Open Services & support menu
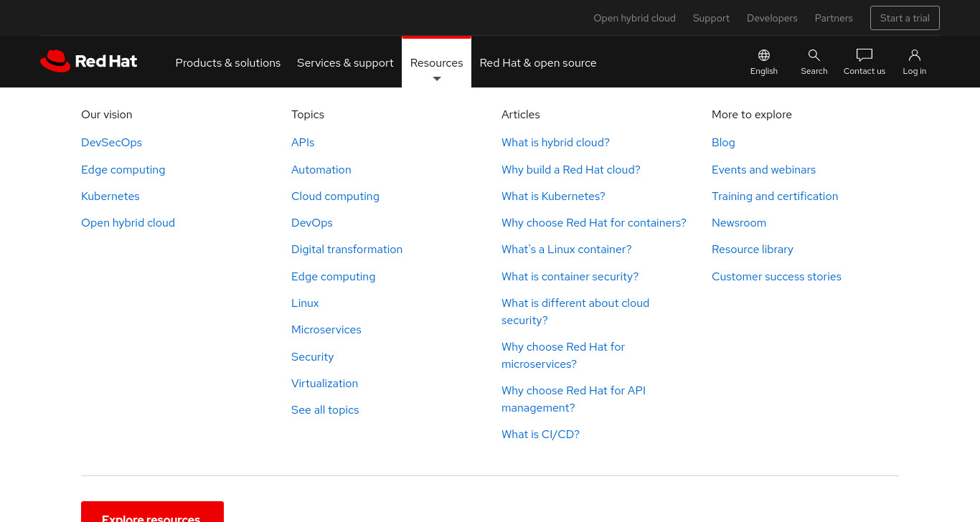980x522 pixels. click(345, 62)
